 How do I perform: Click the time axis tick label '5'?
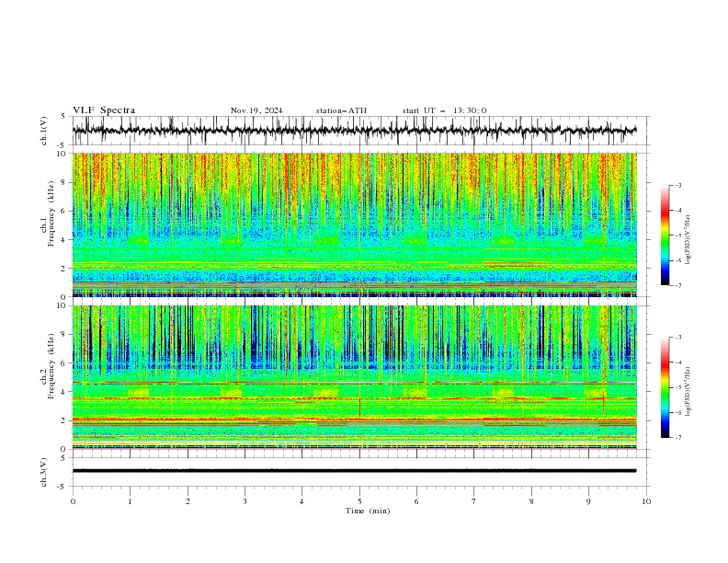(x=359, y=501)
